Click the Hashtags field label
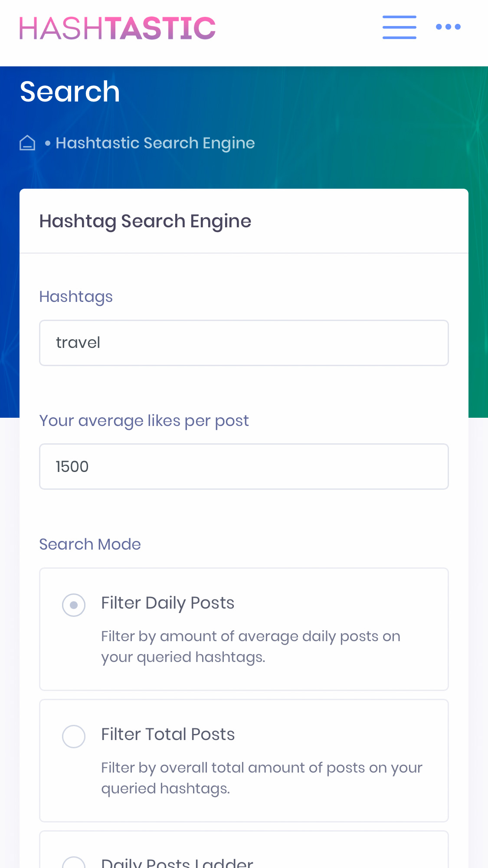The image size is (488, 868). coord(76,297)
